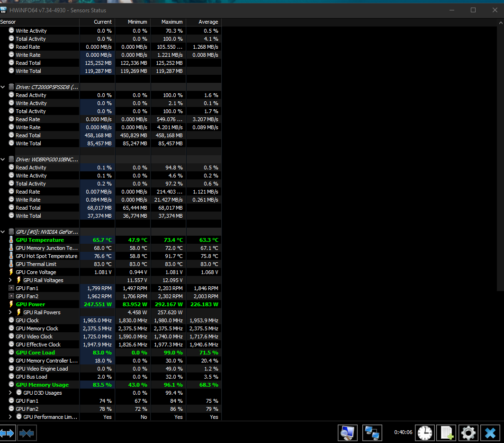Screen dimensions: 504x443
Task: Click the expand-width arrows icon bottom-left
Action: click(x=8, y=433)
